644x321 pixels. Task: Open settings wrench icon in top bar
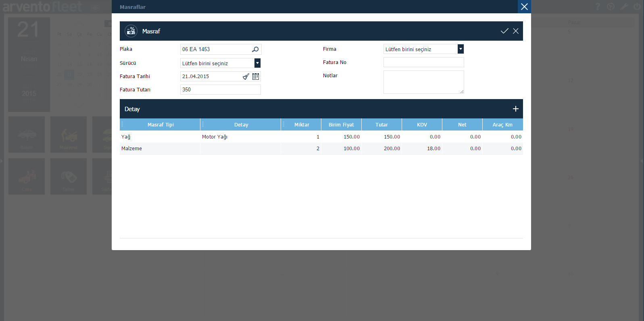[x=624, y=6]
